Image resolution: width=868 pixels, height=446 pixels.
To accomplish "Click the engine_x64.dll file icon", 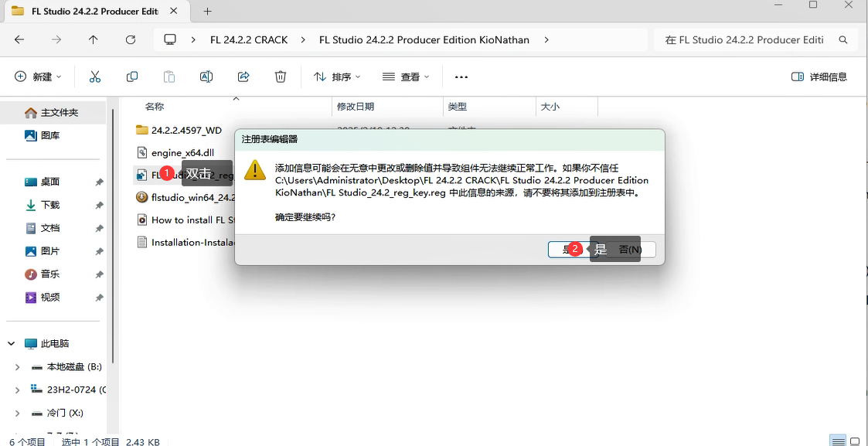I will coord(142,153).
